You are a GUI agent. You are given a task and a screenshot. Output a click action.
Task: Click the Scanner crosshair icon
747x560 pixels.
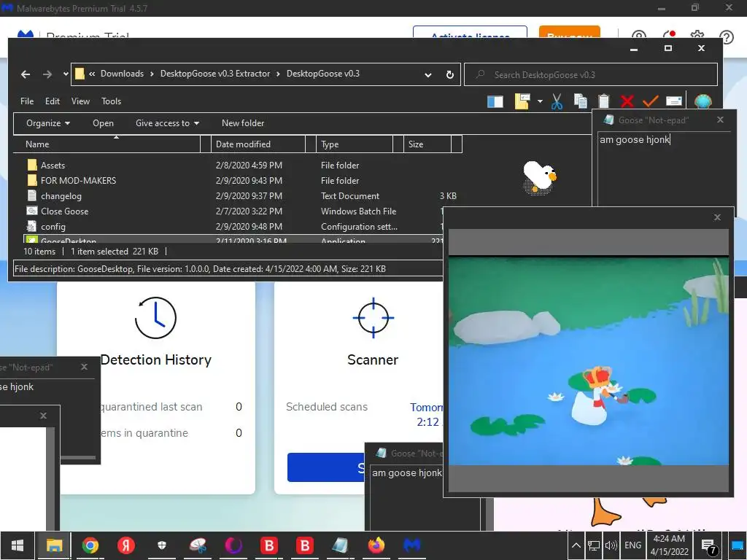(373, 318)
